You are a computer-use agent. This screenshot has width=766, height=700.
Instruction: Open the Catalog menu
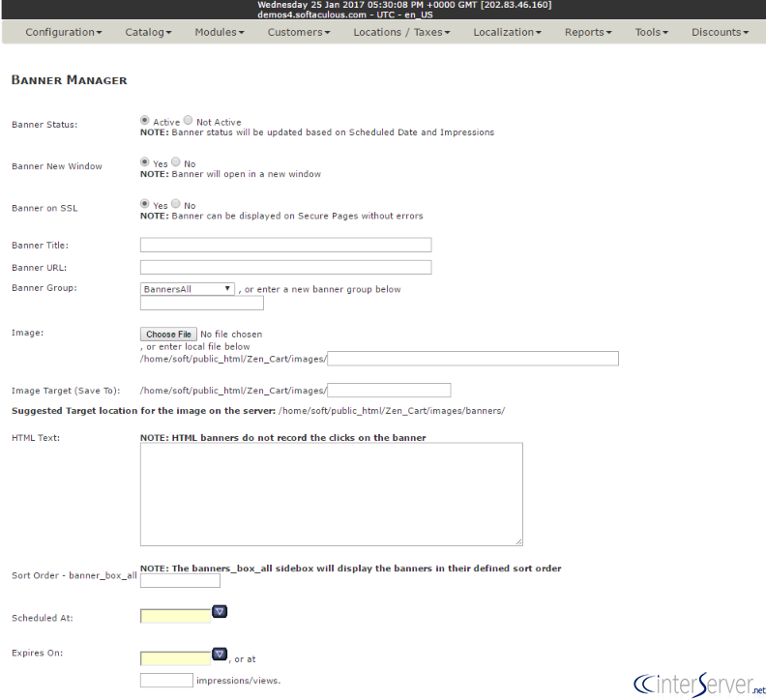148,32
